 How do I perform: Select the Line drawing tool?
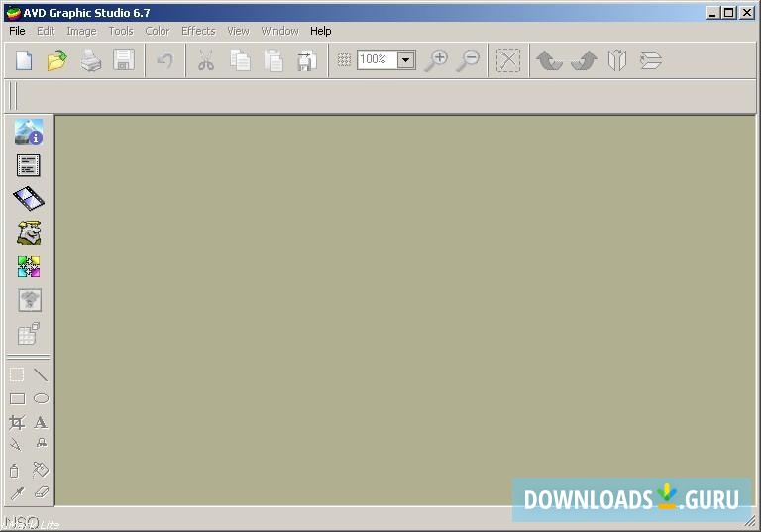coord(41,374)
